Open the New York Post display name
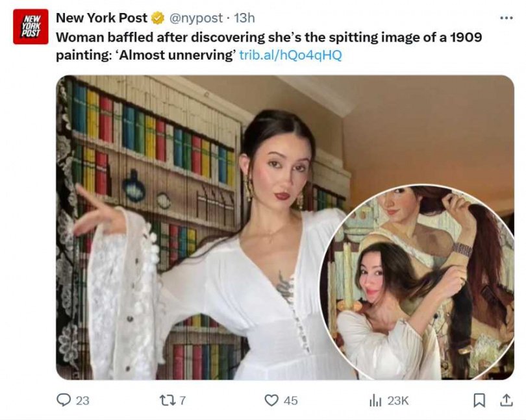 click(101, 18)
